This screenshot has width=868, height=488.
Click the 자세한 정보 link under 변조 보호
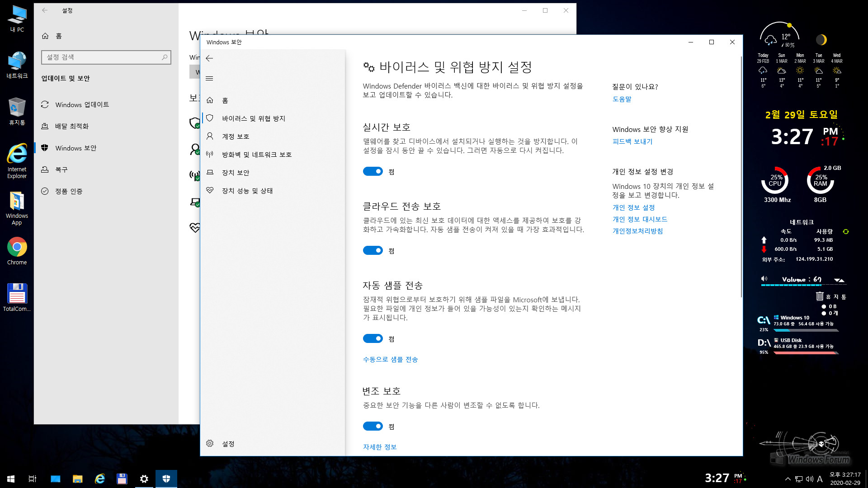tap(380, 446)
